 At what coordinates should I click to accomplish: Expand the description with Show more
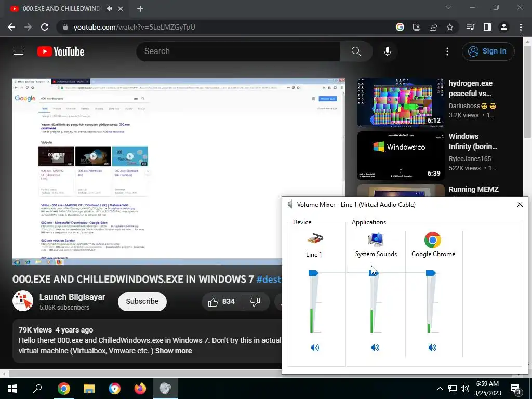pos(174,351)
